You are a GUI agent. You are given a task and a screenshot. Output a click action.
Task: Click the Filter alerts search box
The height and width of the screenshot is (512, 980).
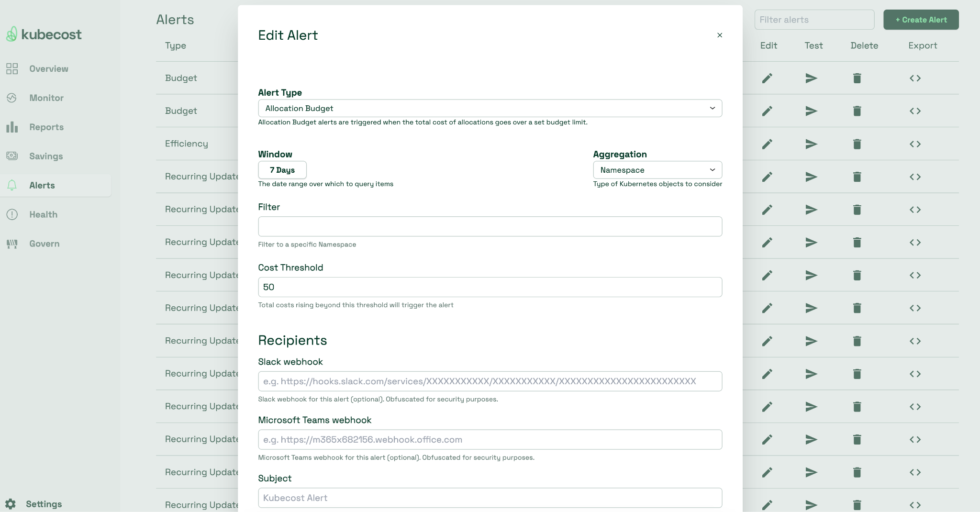click(x=814, y=20)
